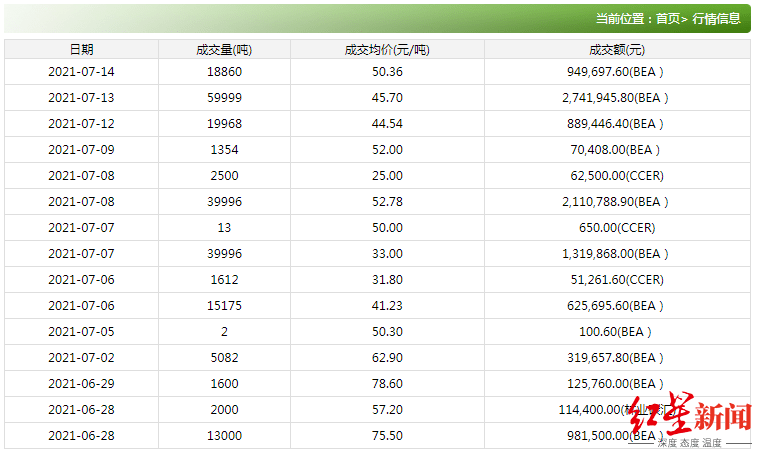This screenshot has width=762, height=459.
Task: Select the amount 2,741,945.80(BEA)
Action: 615,98
